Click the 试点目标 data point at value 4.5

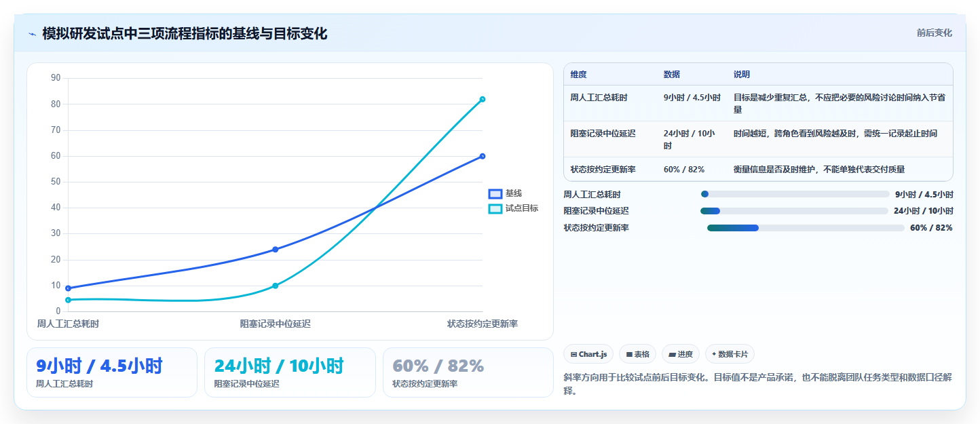pyautogui.click(x=68, y=300)
